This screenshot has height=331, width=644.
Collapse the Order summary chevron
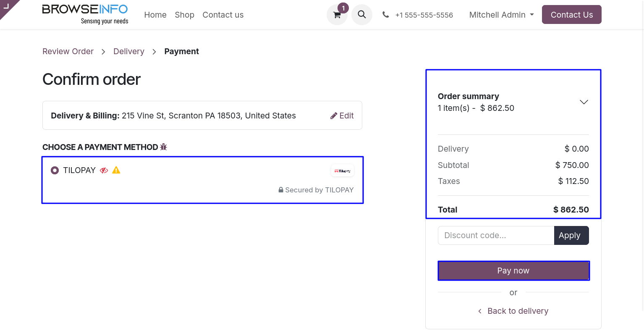point(584,102)
